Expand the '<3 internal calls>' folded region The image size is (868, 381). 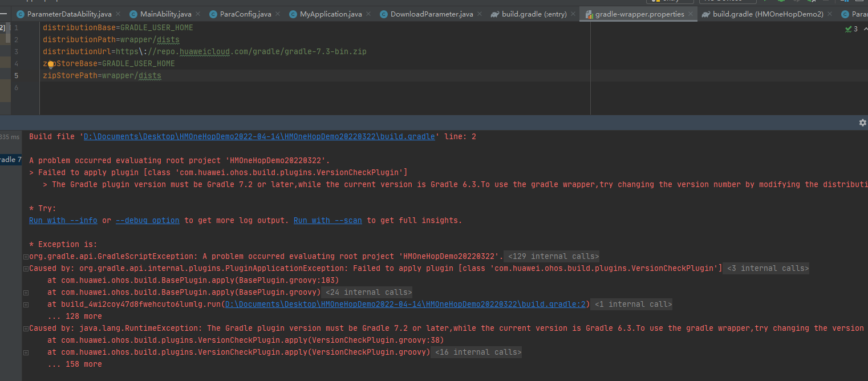coord(766,269)
